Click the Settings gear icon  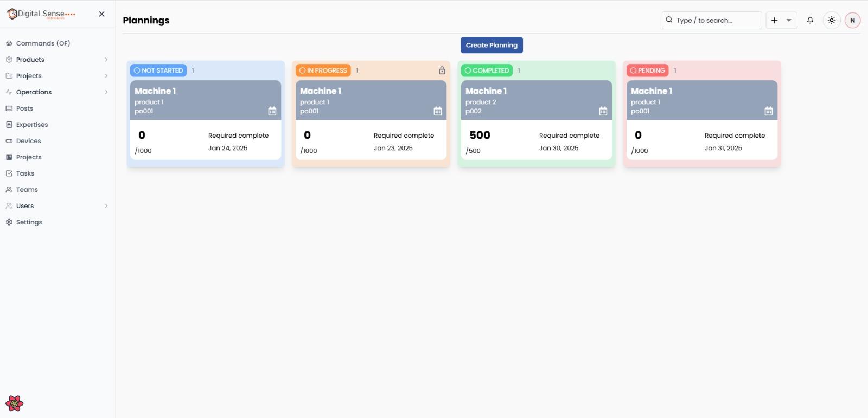(x=9, y=222)
